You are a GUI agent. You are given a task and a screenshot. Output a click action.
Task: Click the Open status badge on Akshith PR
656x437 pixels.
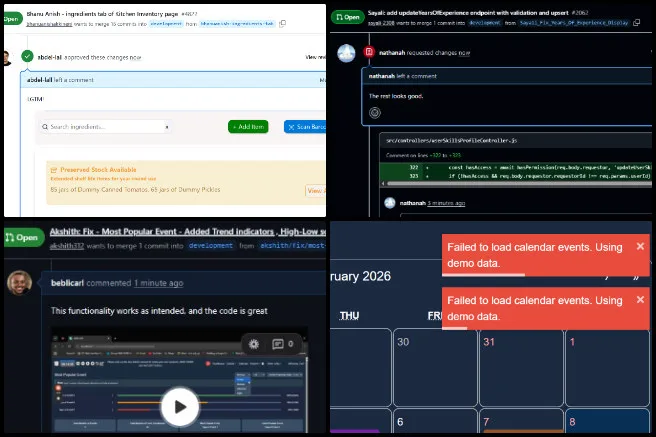22,238
